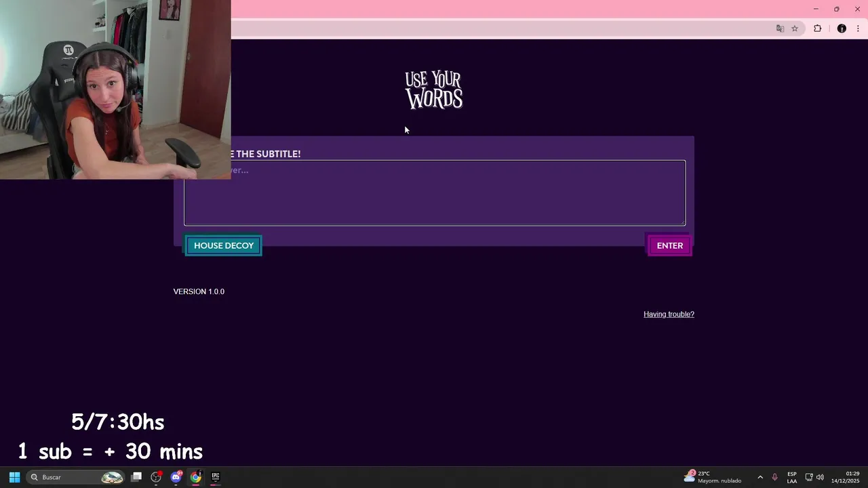Focus the subtitle answer text box
Image resolution: width=868 pixels, height=488 pixels.
435,193
